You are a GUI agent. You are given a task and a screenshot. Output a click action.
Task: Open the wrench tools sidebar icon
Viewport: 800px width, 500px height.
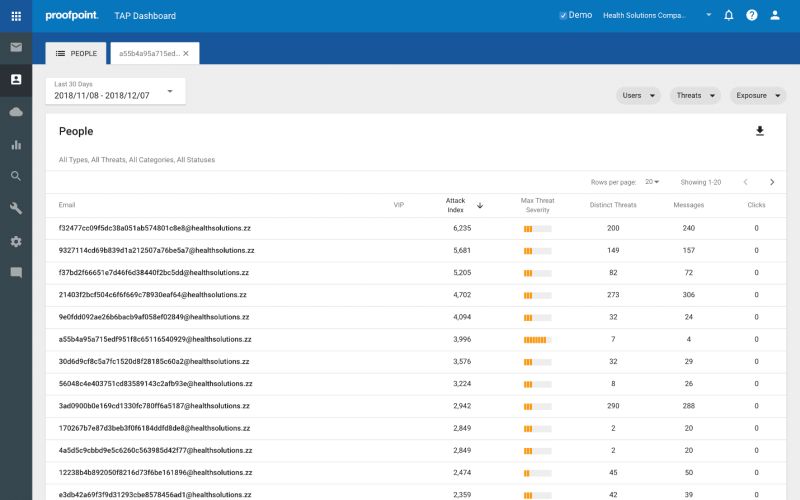[16, 208]
